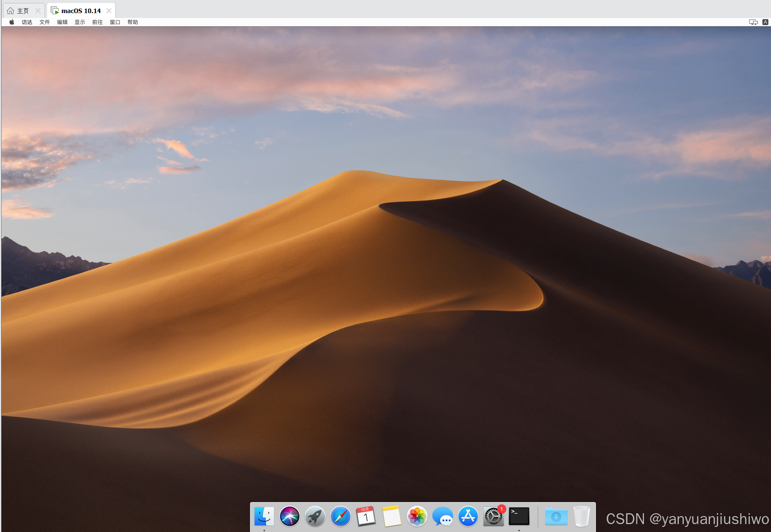Open the Apple menu
Viewport: 771px width, 532px height.
pyautogui.click(x=12, y=22)
